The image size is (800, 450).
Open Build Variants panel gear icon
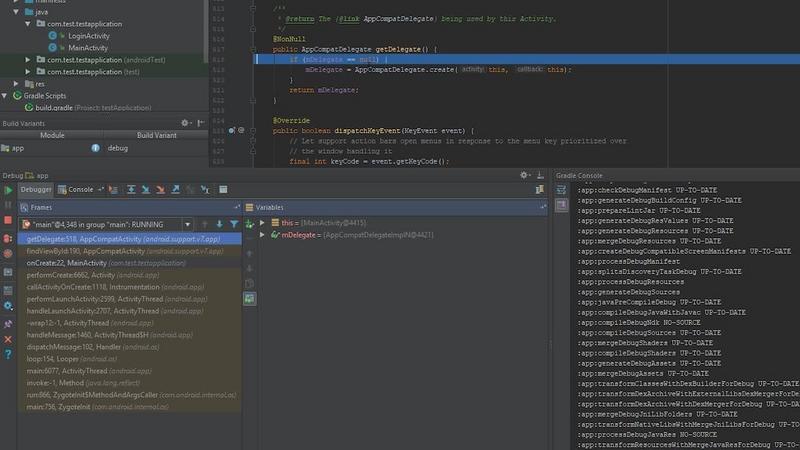(x=186, y=123)
